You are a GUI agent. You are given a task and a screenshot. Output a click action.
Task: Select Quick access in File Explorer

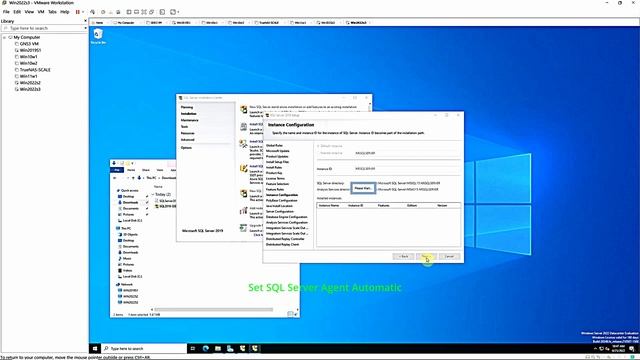[x=129, y=191]
